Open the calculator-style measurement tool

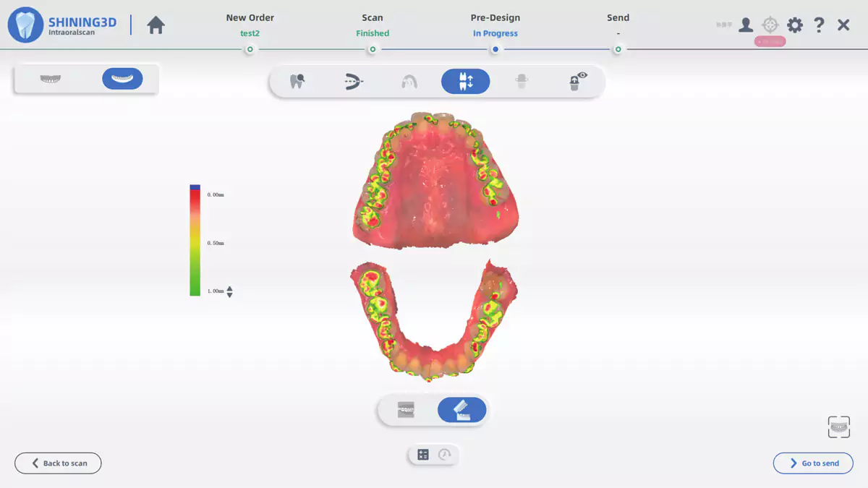[x=423, y=455]
